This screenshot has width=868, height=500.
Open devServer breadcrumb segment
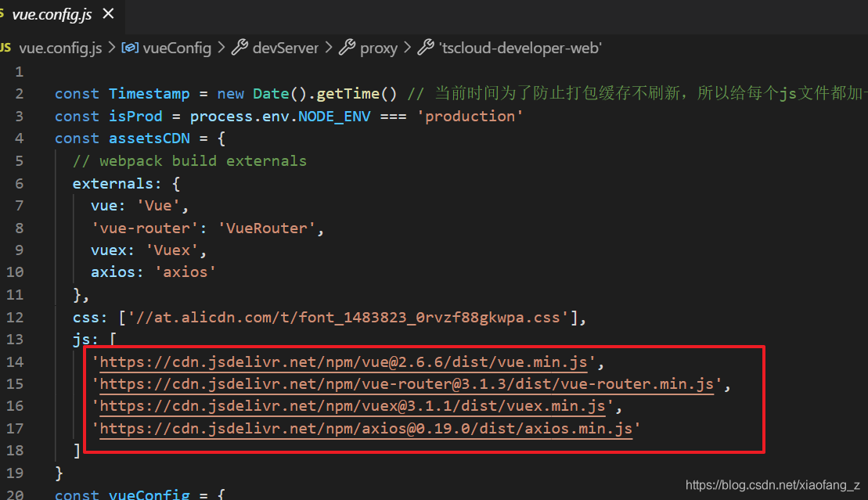(286, 49)
